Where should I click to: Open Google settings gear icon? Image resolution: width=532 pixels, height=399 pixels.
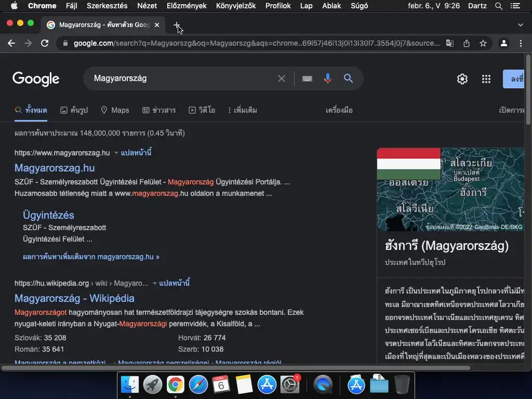[462, 79]
